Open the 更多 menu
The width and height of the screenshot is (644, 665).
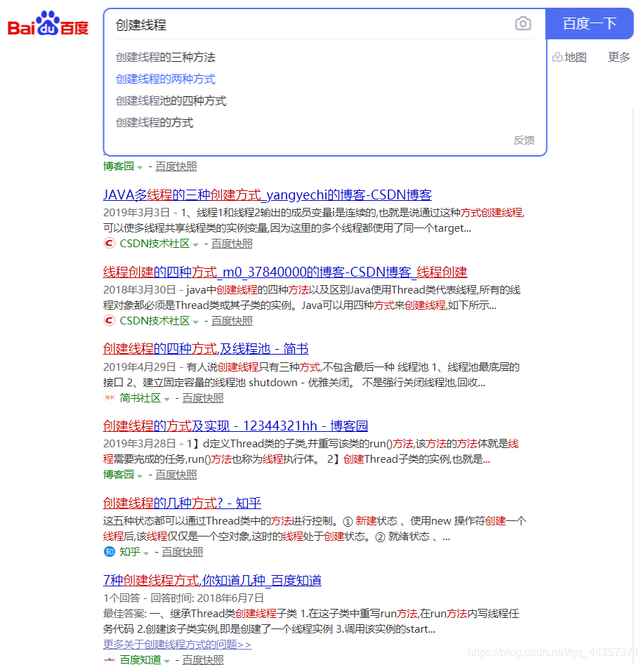(619, 57)
